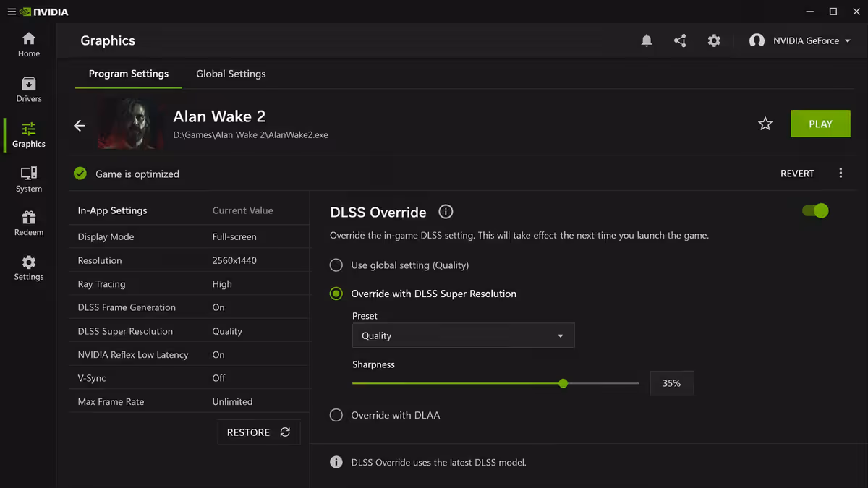Click NVIDIA Reflex Low Latency row

coord(190,355)
